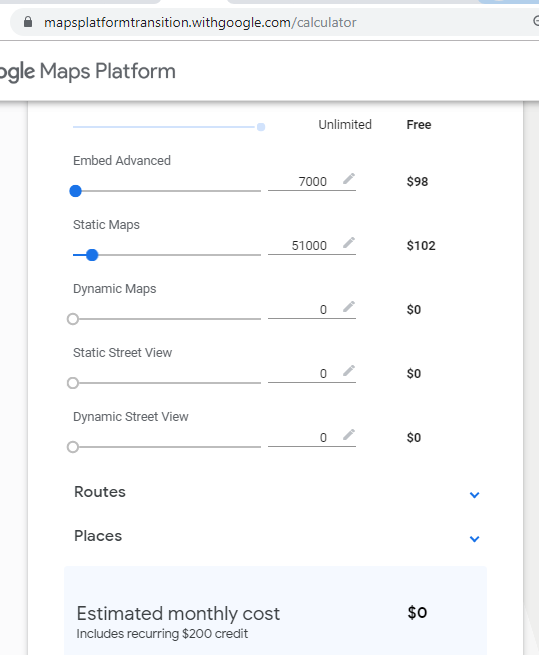This screenshot has width=539, height=655.
Task: Click the Embed Advanced slider handle
Action: tap(75, 191)
